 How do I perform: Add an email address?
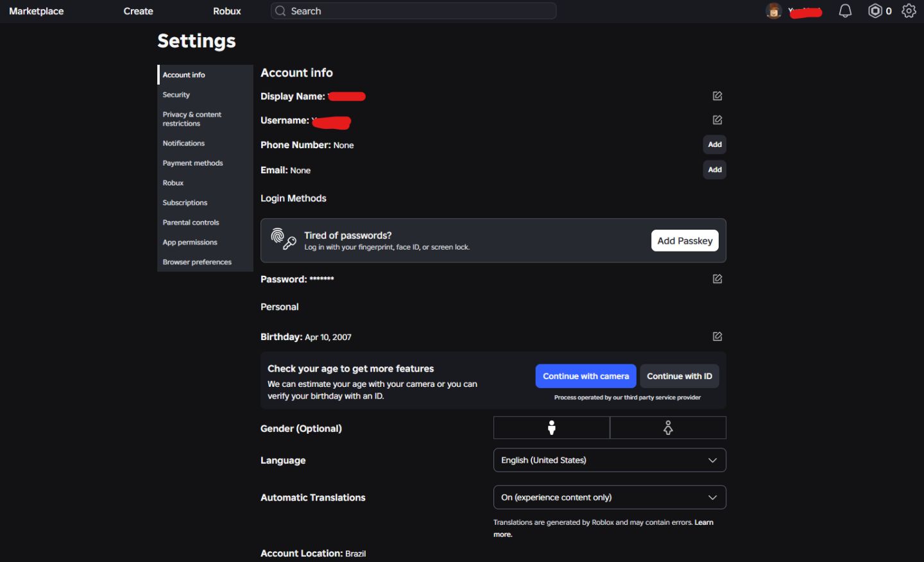(715, 170)
